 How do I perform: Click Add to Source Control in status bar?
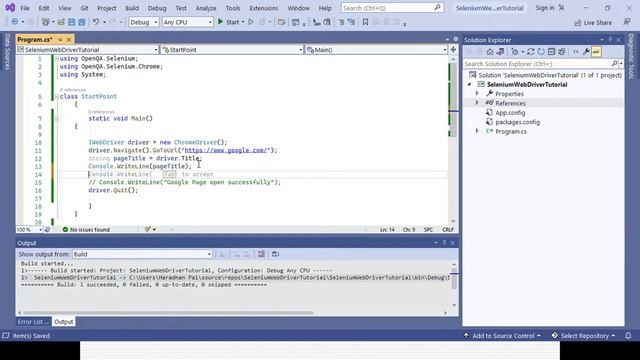502,336
